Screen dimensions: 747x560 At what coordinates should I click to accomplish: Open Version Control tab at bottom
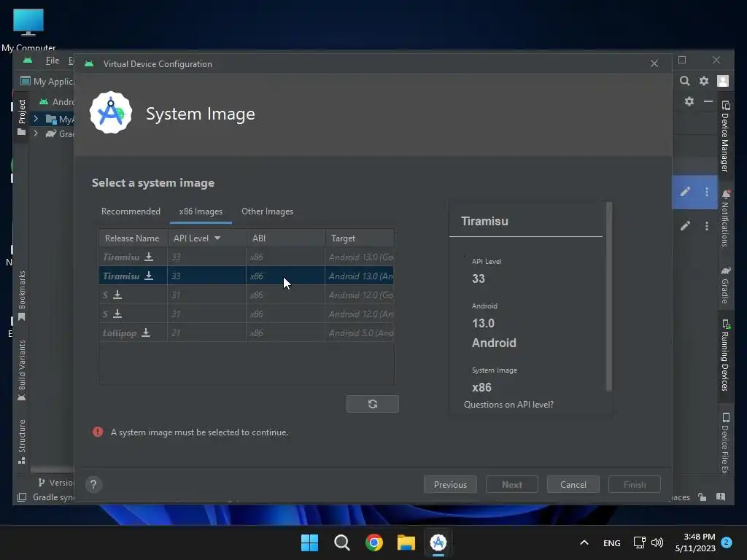pos(55,483)
